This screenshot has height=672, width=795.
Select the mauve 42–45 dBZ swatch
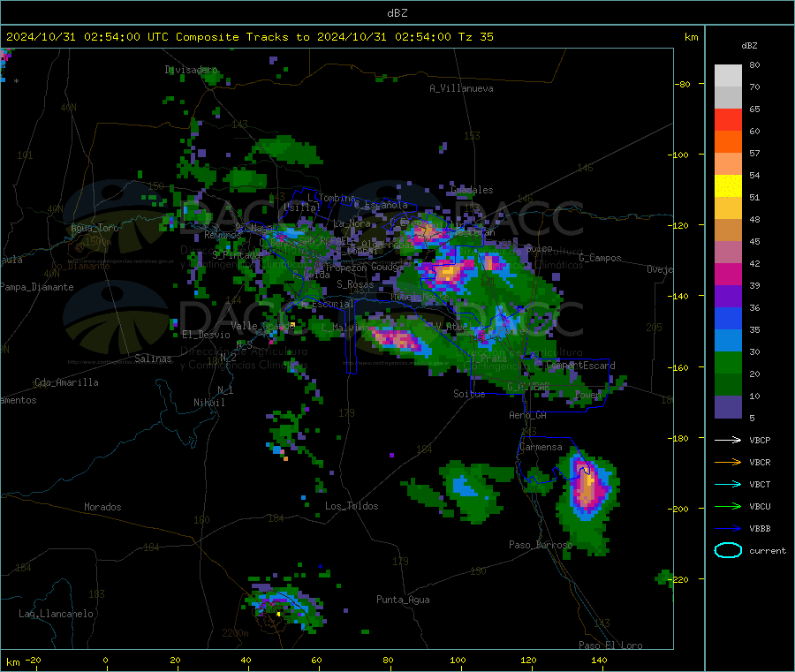click(728, 252)
